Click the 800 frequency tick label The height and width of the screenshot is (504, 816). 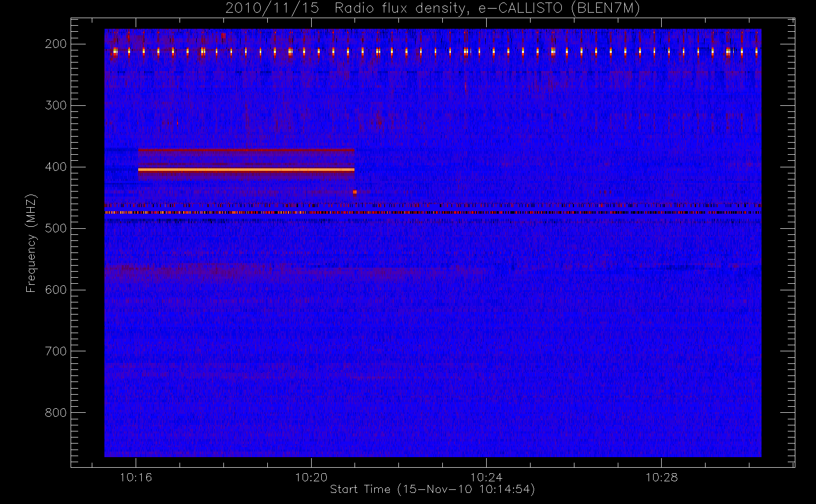[56, 413]
